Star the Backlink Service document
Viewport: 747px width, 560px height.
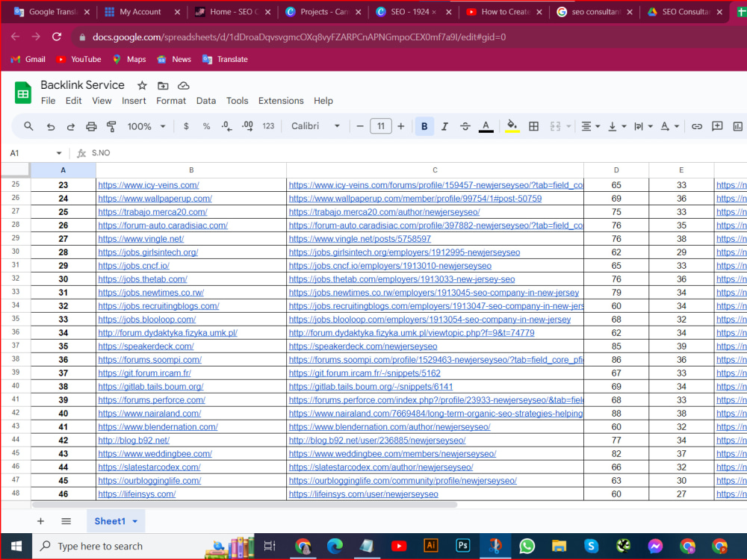point(142,86)
